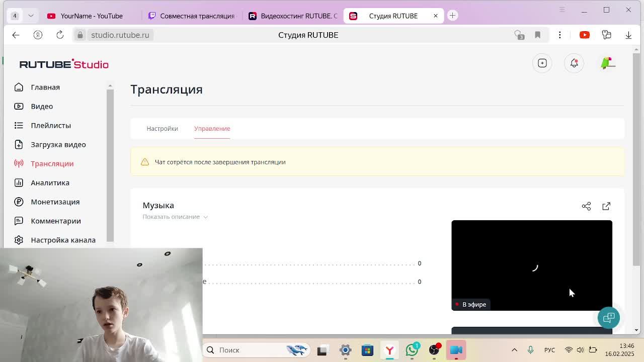Image resolution: width=644 pixels, height=362 pixels.
Task: Go to Плейлисты in the sidebar
Action: click(x=51, y=125)
